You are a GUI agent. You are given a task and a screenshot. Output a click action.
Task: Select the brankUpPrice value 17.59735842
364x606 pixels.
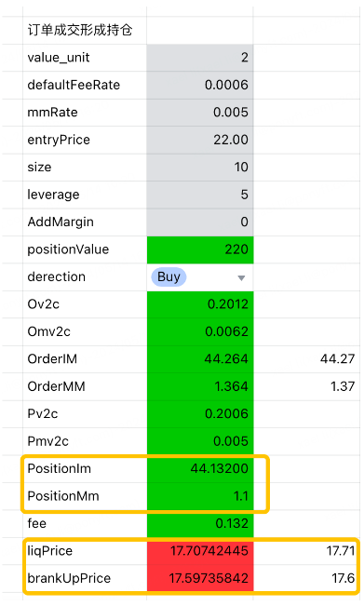pos(200,579)
